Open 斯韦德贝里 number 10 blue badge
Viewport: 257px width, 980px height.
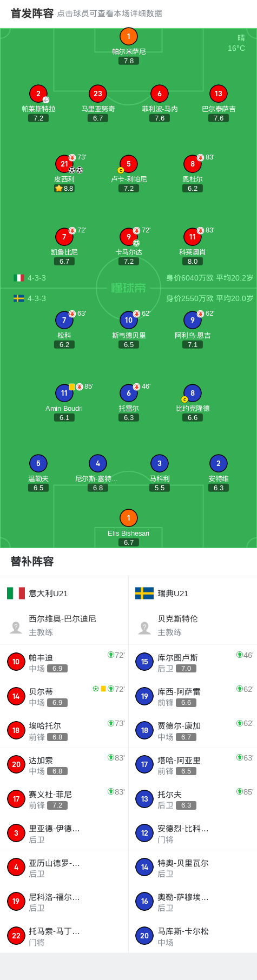point(128,320)
